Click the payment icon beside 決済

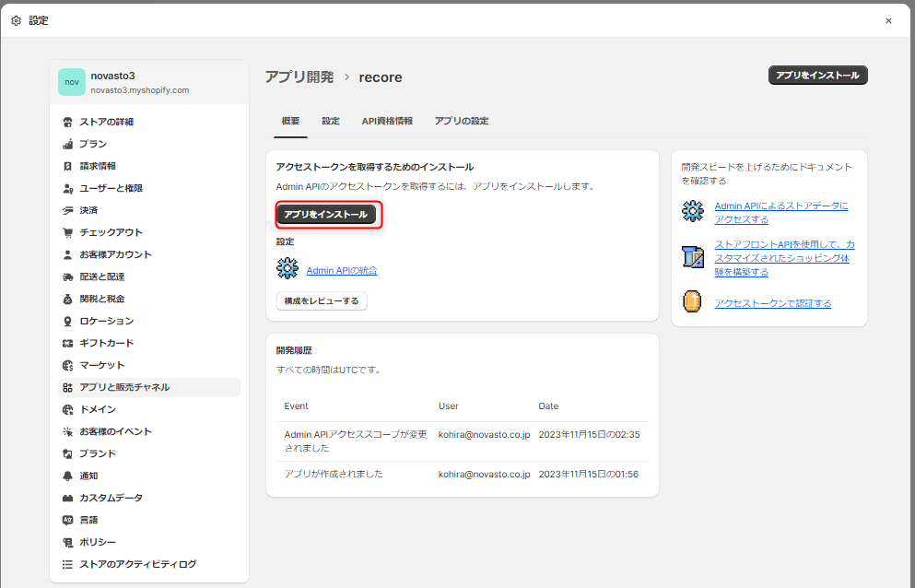67,211
